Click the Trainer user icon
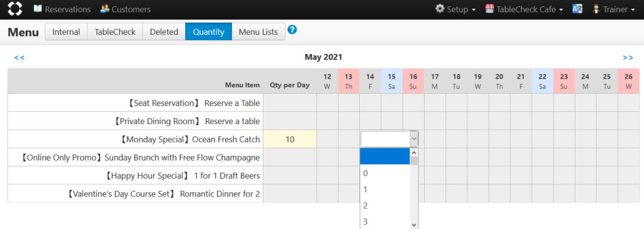Viewport: 644px width, 229px height. (596, 9)
